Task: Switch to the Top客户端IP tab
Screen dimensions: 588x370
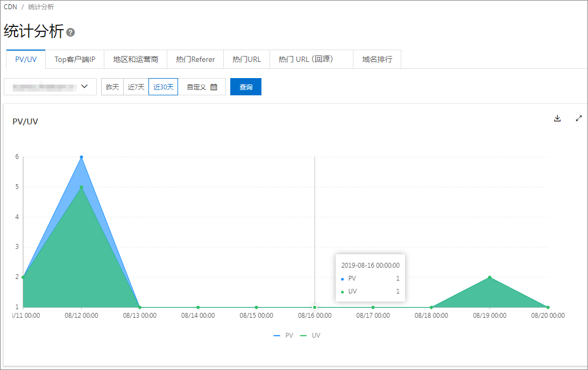Action: (75, 59)
